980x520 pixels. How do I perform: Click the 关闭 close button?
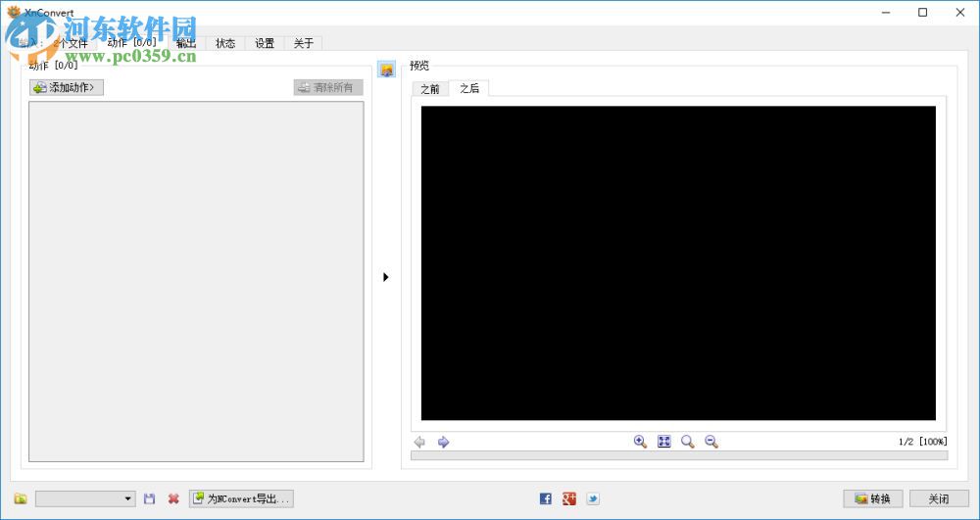coord(939,498)
